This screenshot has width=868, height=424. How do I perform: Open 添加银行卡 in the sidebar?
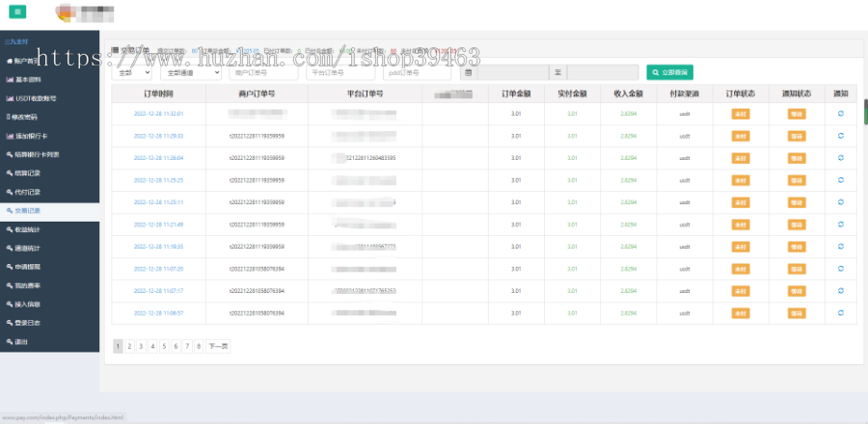(50, 136)
